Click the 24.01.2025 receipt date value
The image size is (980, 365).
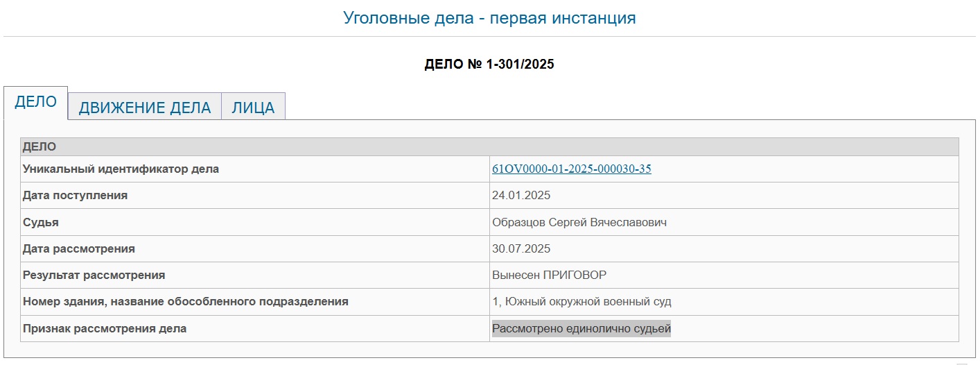(x=520, y=195)
